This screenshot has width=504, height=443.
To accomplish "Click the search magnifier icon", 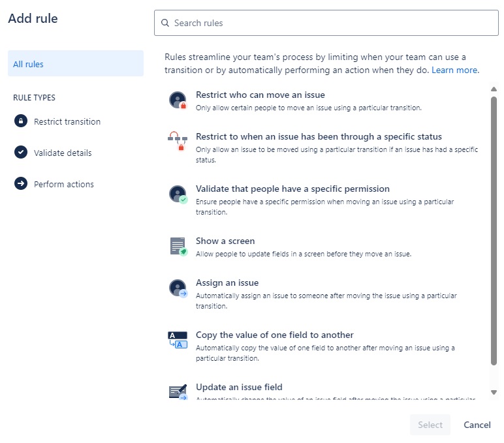I will point(165,23).
